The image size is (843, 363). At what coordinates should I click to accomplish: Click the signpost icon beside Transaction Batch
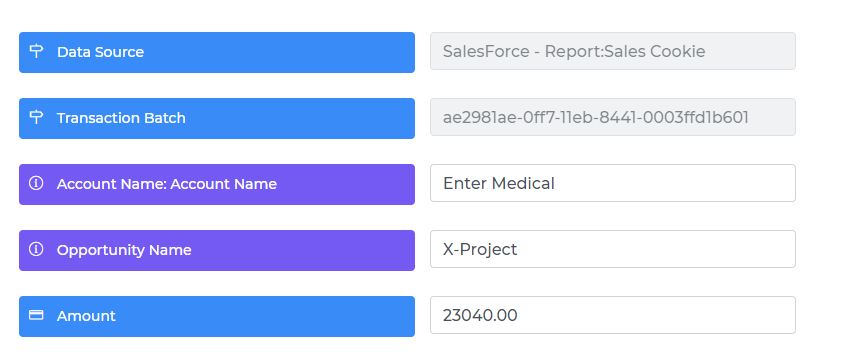pyautogui.click(x=36, y=118)
